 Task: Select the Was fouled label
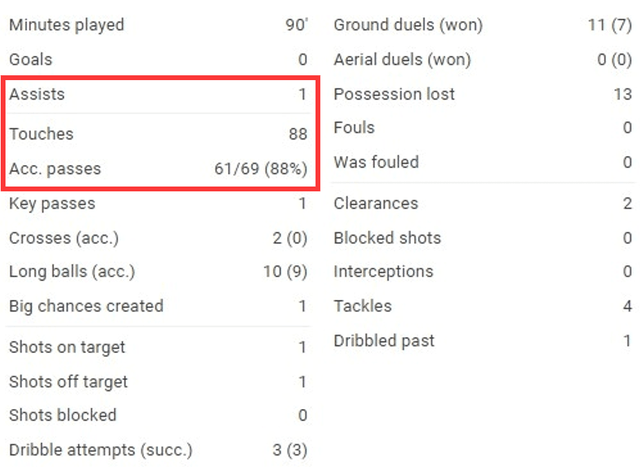pyautogui.click(x=376, y=162)
